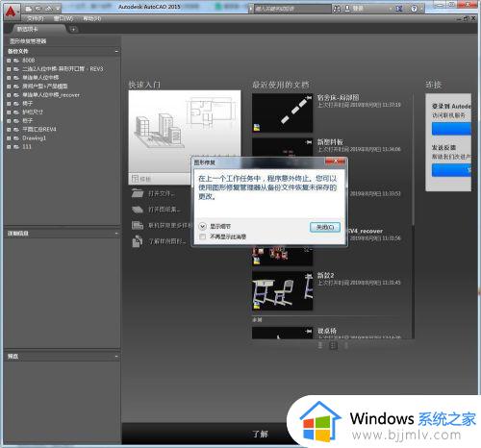Viewport: 481px width, 448px height.
Task: Open the Quick Access toolbar customize dropdown arrow
Action: [58, 9]
